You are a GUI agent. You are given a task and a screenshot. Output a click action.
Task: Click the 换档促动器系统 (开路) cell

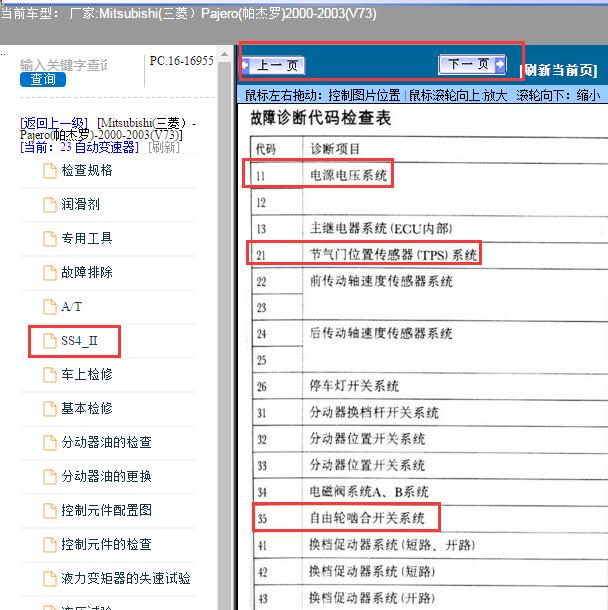(372, 598)
